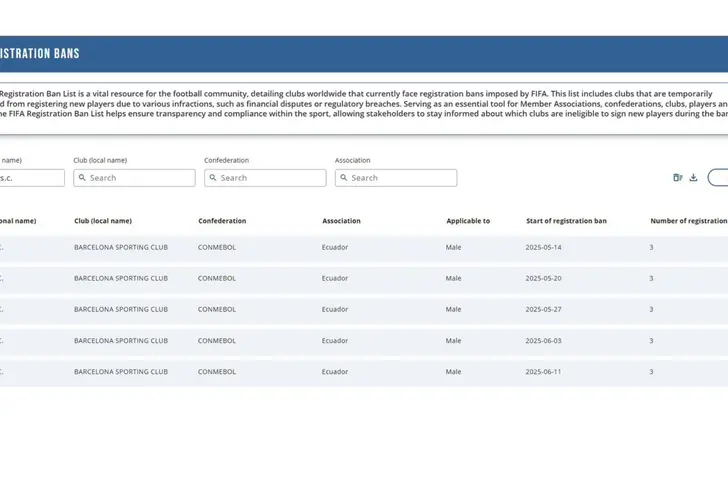This screenshot has width=728, height=488.
Task: Click Male in the 2025-05-20 row
Action: coord(454,279)
